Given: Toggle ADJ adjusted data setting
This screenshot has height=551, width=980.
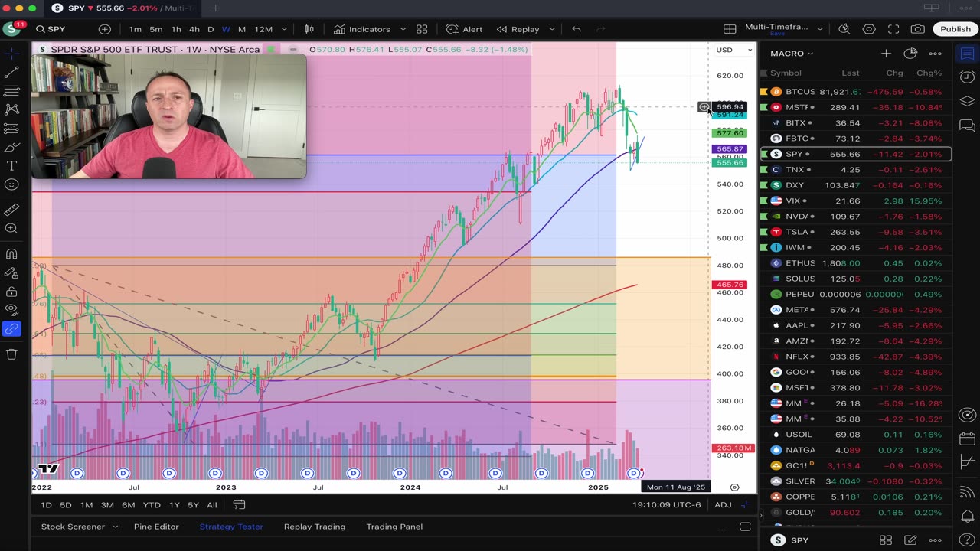Looking at the screenshot, I should [723, 505].
